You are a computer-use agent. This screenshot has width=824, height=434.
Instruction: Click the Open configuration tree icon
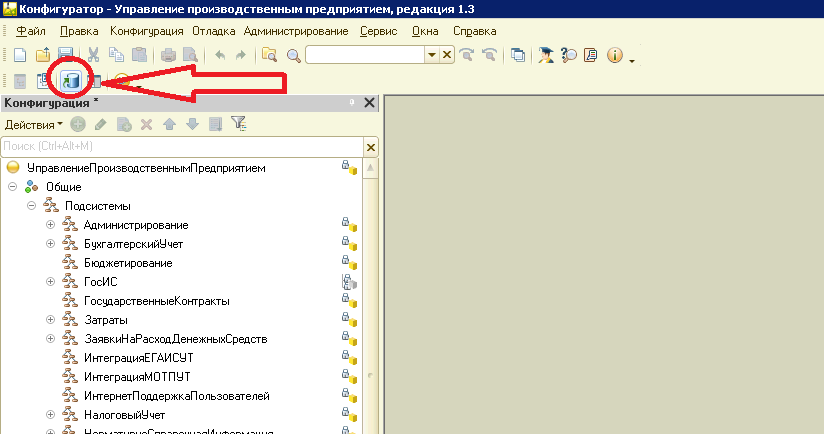pos(20,81)
